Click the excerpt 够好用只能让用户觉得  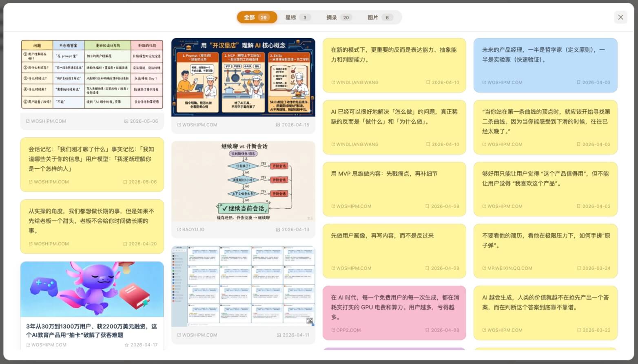click(545, 179)
